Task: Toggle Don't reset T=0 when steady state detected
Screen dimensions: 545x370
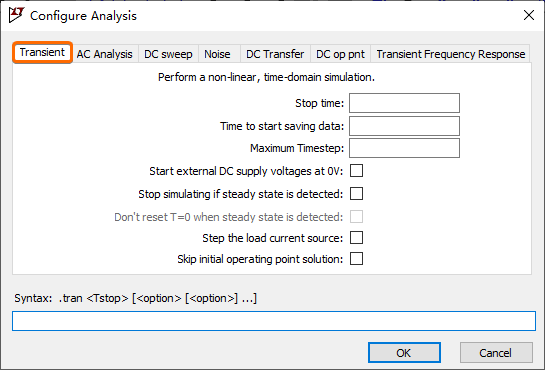Action: (x=356, y=216)
